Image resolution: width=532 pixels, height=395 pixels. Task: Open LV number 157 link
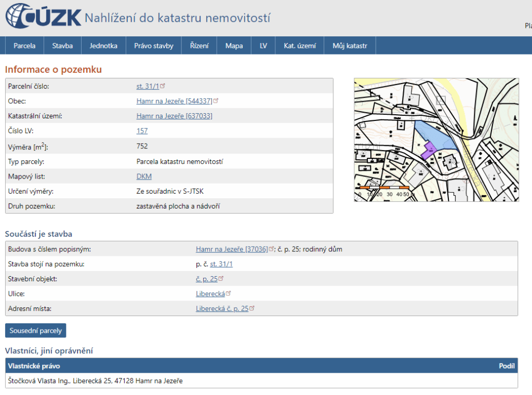point(142,131)
